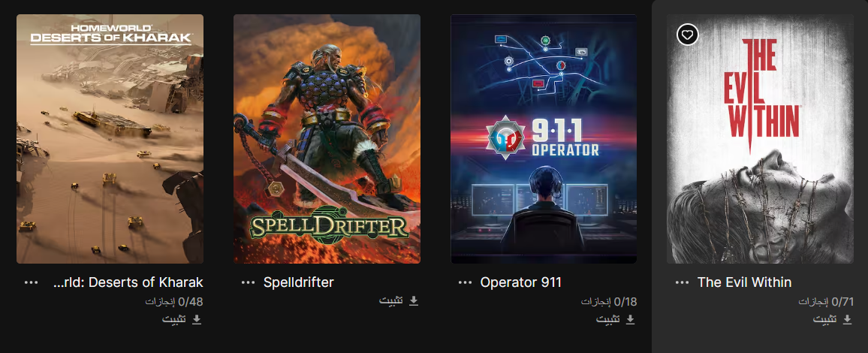Click install download icon for The Evil Within
Image resolution: width=868 pixels, height=353 pixels.
click(847, 320)
